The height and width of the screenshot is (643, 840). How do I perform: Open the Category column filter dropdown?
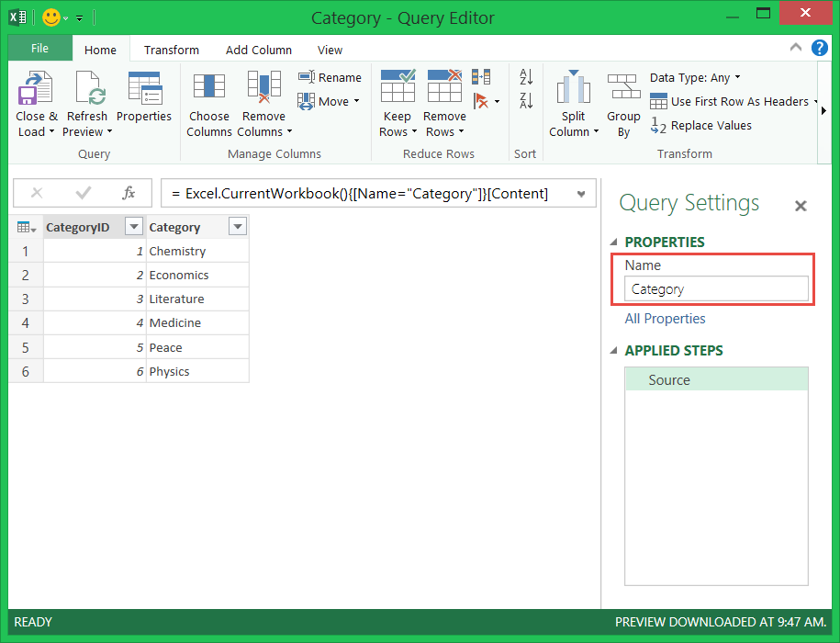click(x=237, y=227)
